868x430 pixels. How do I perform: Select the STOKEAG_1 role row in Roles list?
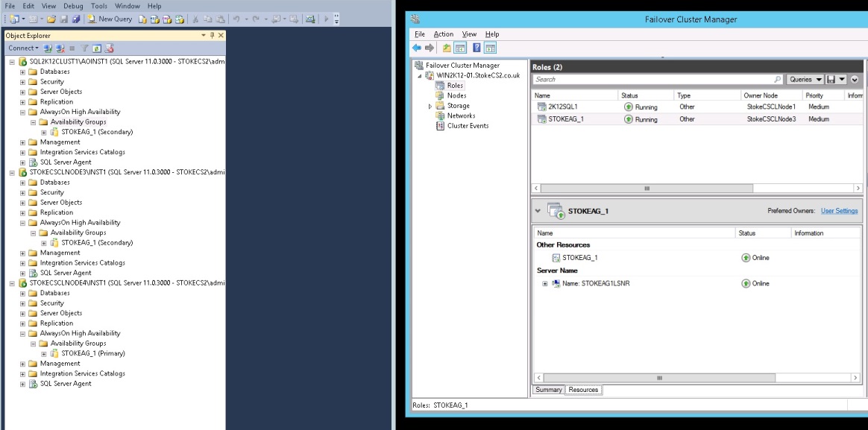click(697, 119)
